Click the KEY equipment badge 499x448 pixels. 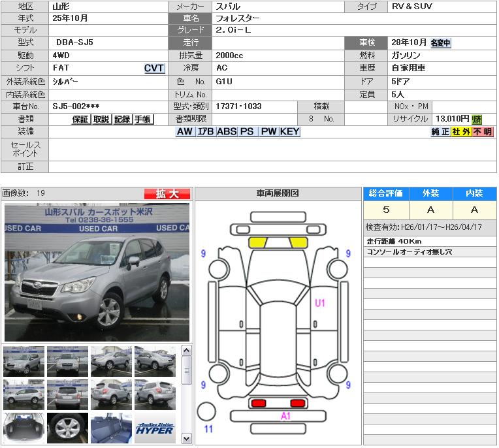click(289, 132)
